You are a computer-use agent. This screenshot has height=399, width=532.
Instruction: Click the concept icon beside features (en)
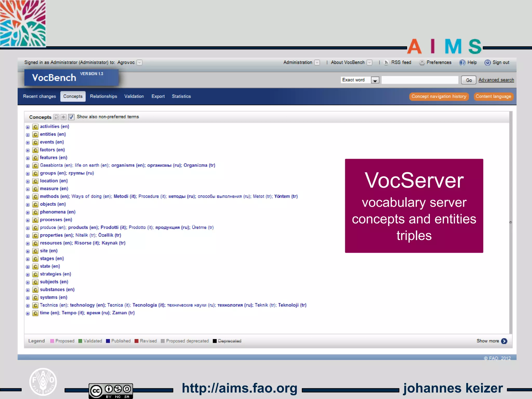click(x=35, y=158)
